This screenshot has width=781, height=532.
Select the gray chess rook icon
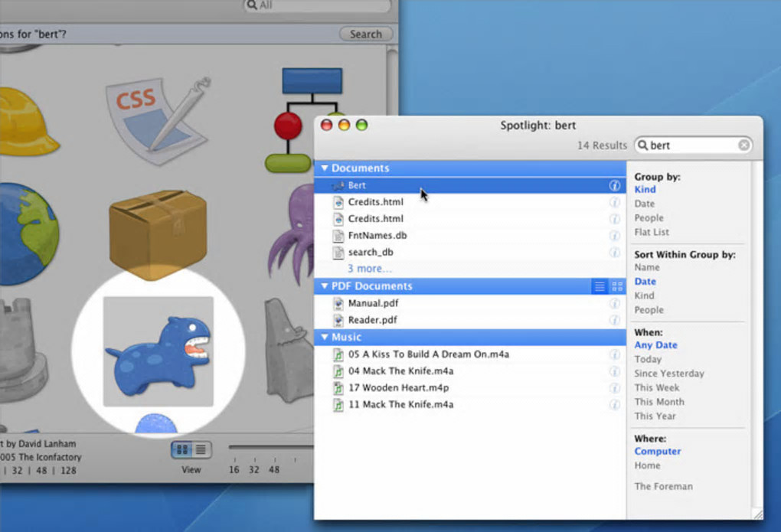pos(22,351)
